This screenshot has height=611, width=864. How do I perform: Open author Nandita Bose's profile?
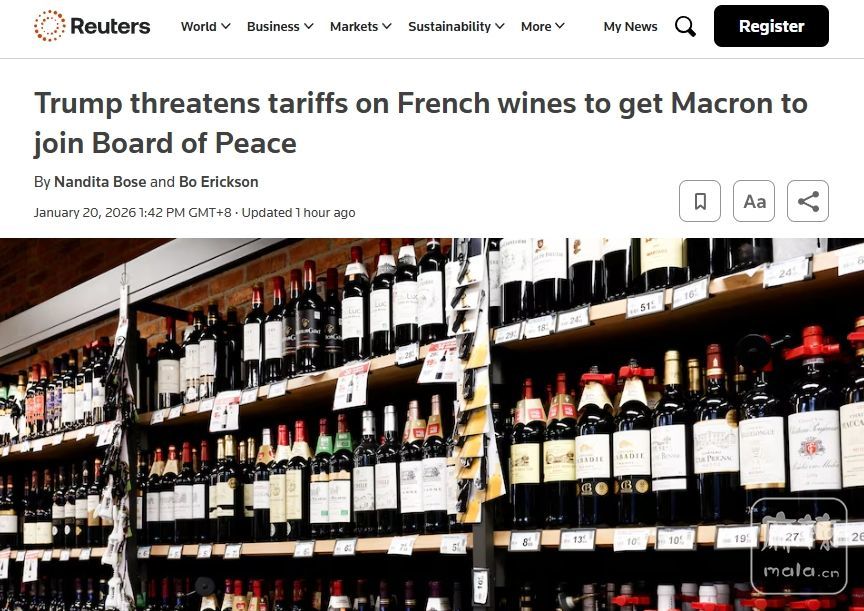point(100,182)
